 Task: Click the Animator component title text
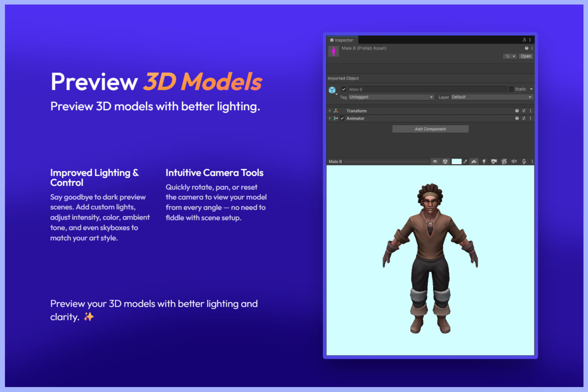355,119
